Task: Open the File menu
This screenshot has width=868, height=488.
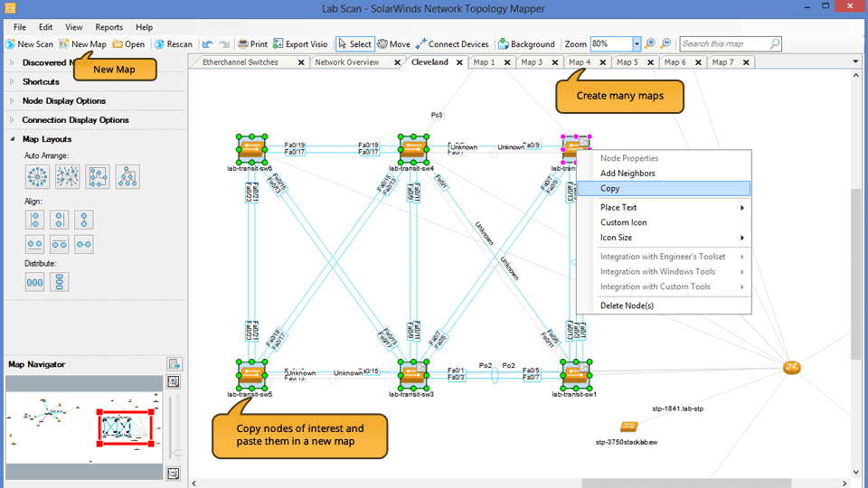Action: pyautogui.click(x=20, y=27)
